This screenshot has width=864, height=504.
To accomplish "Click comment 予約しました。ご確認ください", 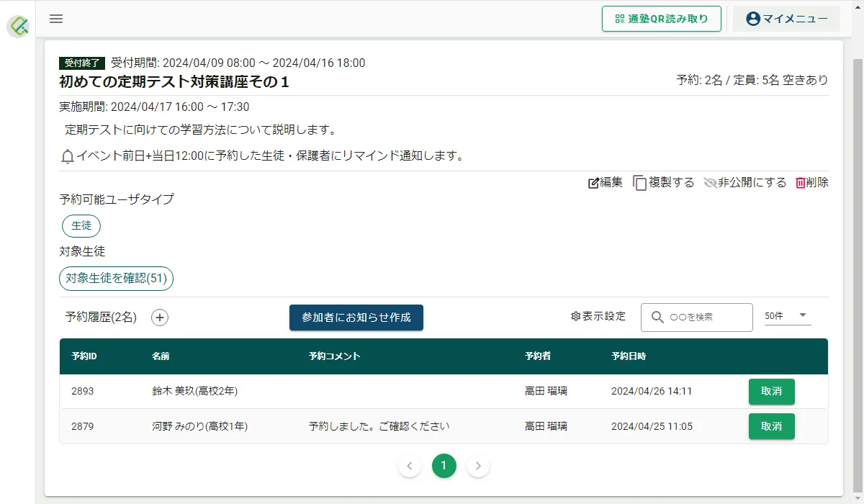I will [379, 426].
